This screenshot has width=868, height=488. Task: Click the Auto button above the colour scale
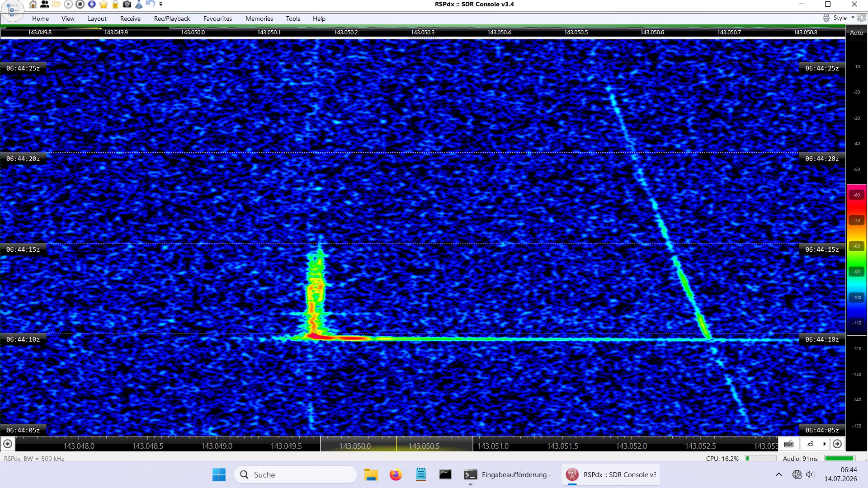[856, 33]
